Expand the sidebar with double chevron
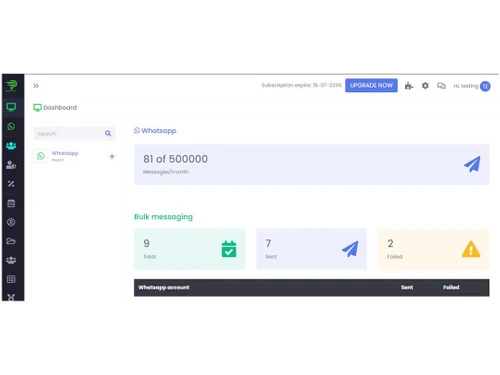This screenshot has width=500, height=375. (x=36, y=86)
